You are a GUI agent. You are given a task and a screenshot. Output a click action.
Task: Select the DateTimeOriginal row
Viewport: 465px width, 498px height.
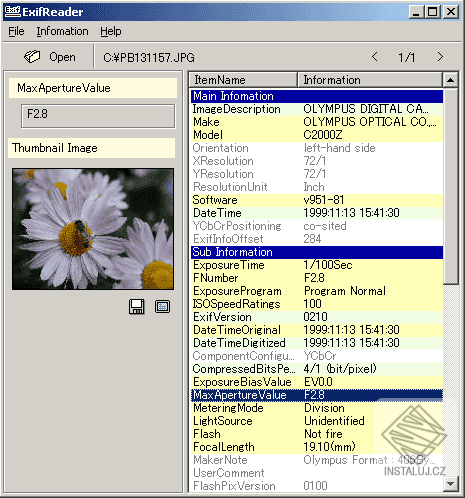[x=317, y=330]
